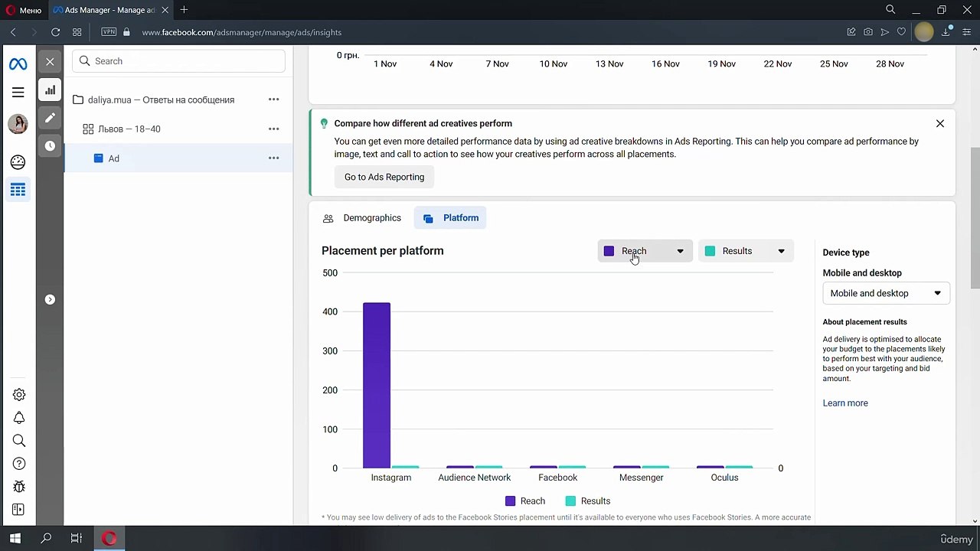Open the Learn more link

845,403
